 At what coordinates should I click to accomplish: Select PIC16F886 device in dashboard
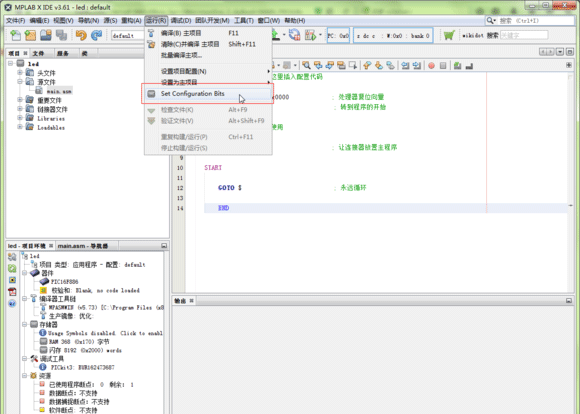[64, 282]
